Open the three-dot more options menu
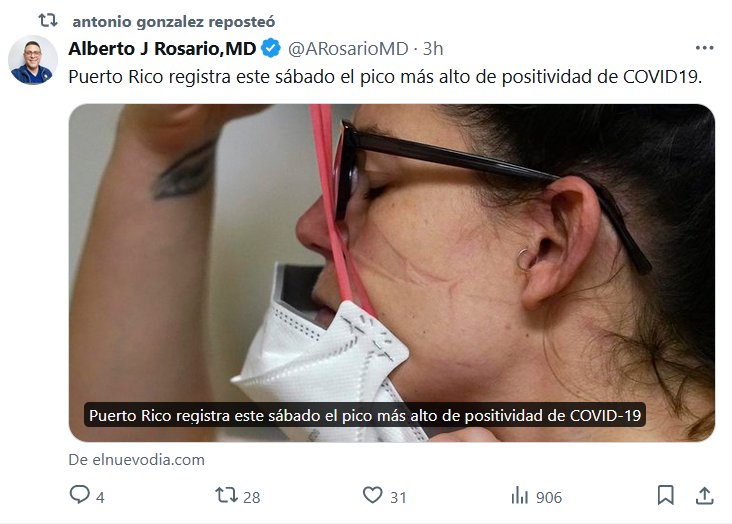 pos(704,48)
